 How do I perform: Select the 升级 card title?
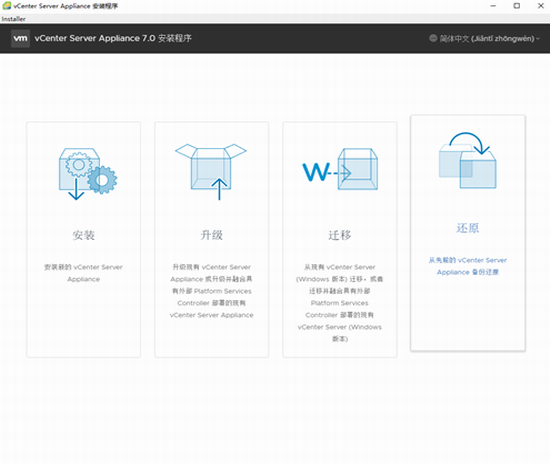212,235
